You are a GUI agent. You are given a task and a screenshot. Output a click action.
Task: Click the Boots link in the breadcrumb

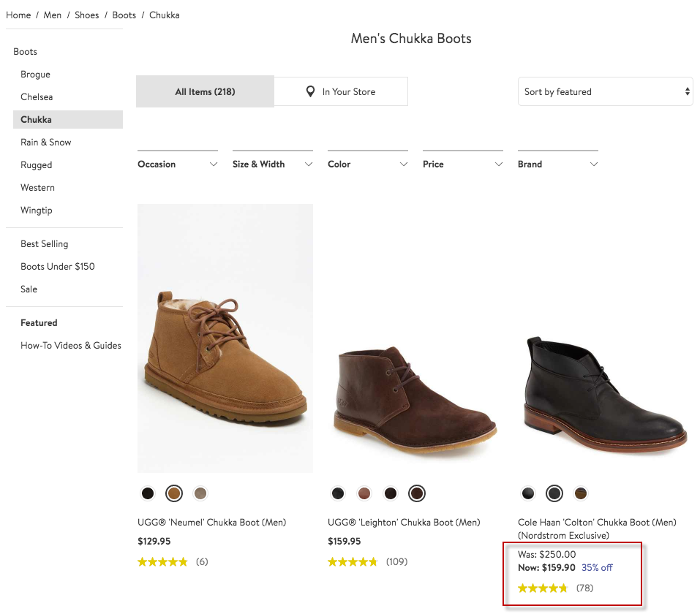[x=124, y=15]
